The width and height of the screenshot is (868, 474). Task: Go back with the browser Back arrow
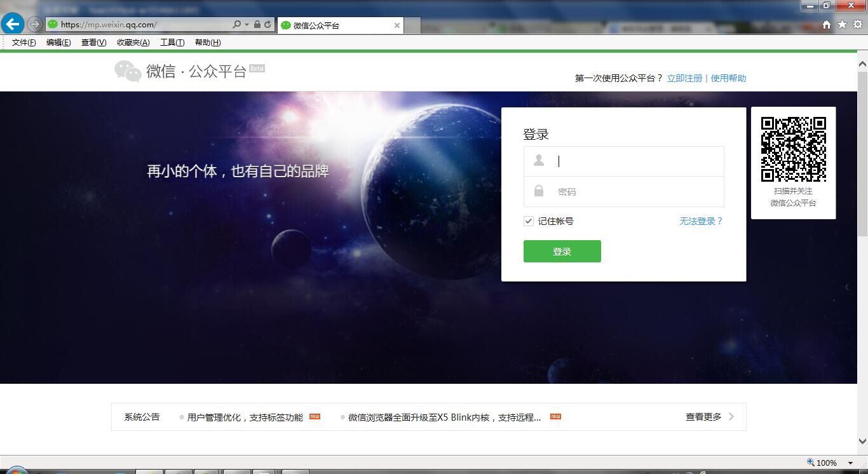(x=13, y=24)
